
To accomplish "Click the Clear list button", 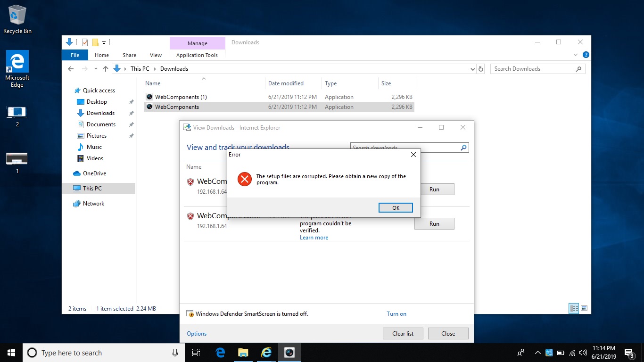I will pyautogui.click(x=403, y=334).
